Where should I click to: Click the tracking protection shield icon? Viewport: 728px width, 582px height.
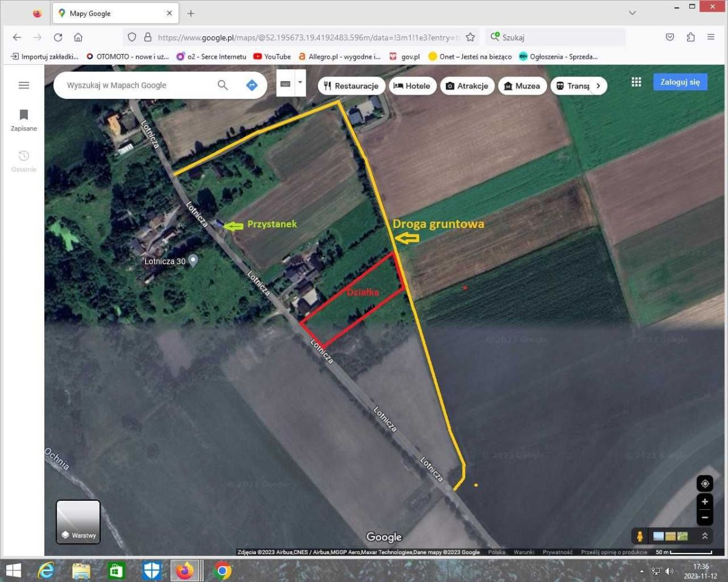point(132,37)
